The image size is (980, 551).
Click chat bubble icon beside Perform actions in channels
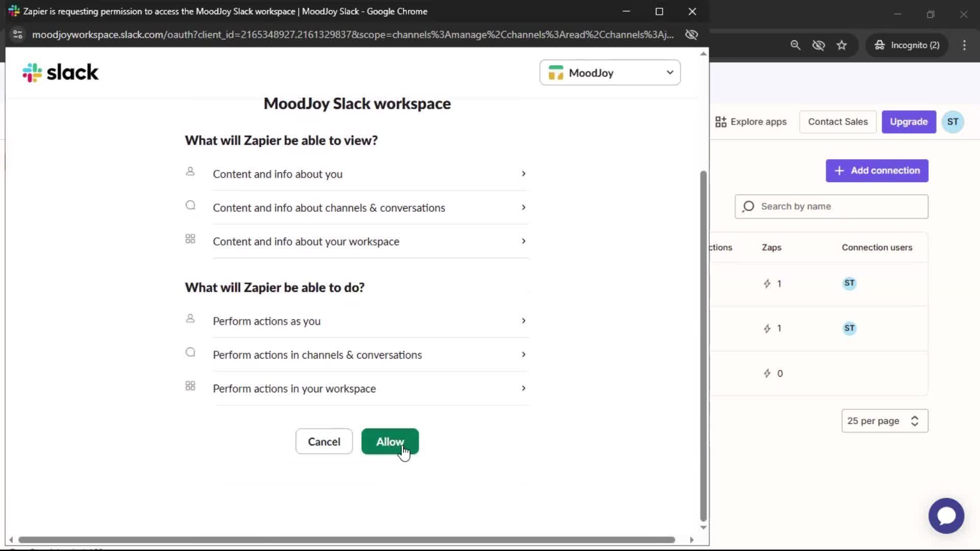(x=190, y=352)
